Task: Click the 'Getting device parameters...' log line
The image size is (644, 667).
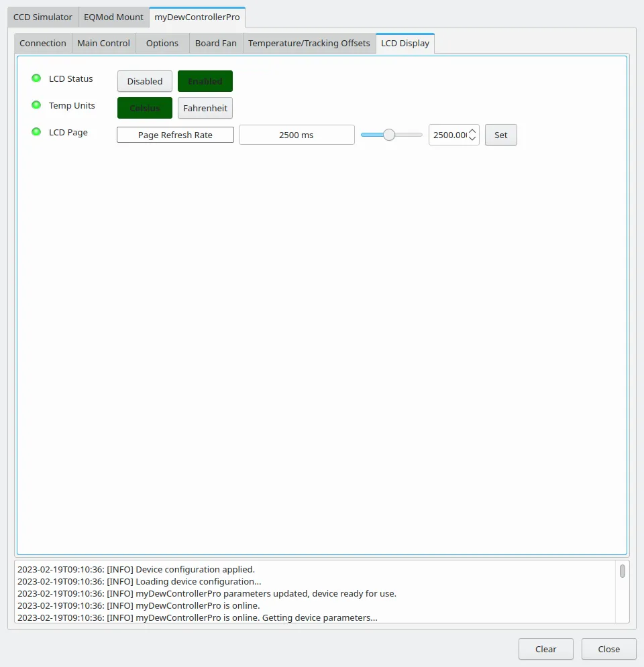Action: [x=197, y=617]
